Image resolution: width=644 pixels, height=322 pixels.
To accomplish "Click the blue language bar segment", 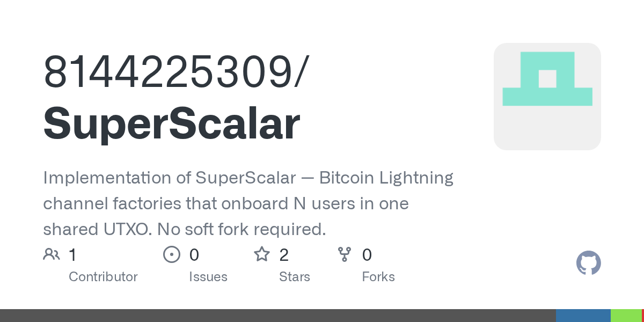I will click(583, 316).
